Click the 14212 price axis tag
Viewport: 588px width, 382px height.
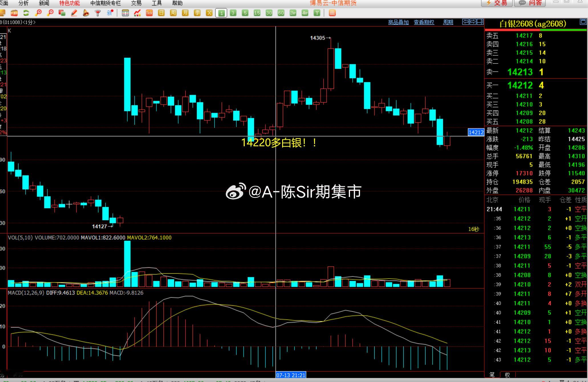(x=476, y=132)
